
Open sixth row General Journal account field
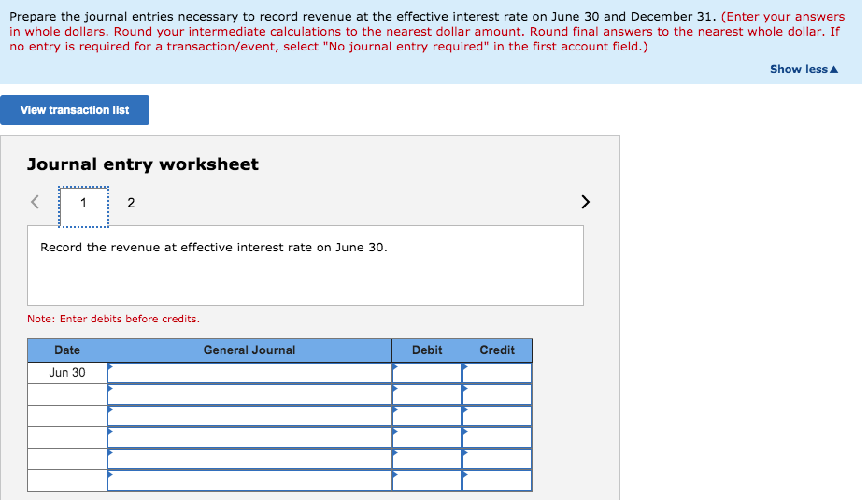(x=249, y=480)
